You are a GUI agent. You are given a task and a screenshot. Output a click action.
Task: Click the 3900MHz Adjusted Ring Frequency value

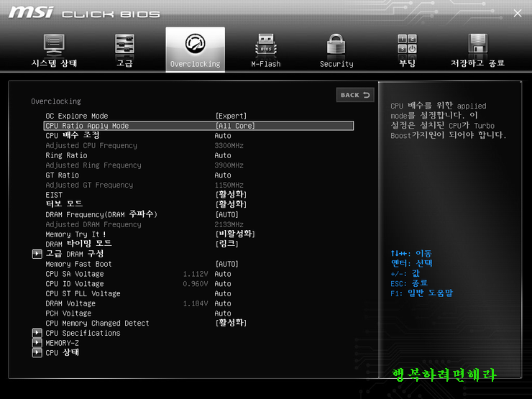click(x=229, y=165)
